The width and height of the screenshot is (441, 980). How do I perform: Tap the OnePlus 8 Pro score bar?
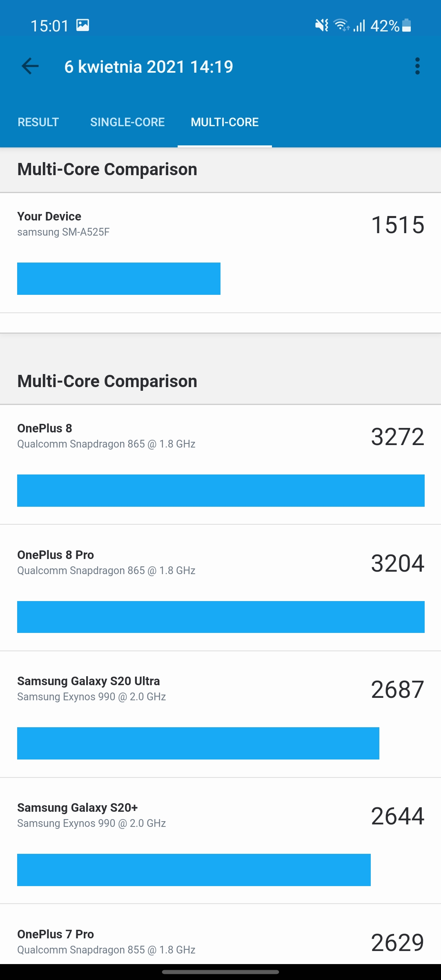220,617
